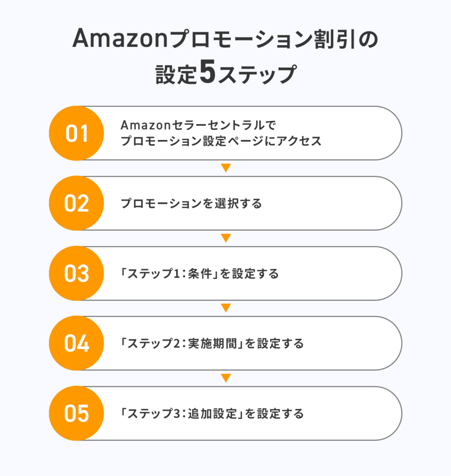Click the arrow between steps 04 and 05
The height and width of the screenshot is (476, 451).
[226, 378]
